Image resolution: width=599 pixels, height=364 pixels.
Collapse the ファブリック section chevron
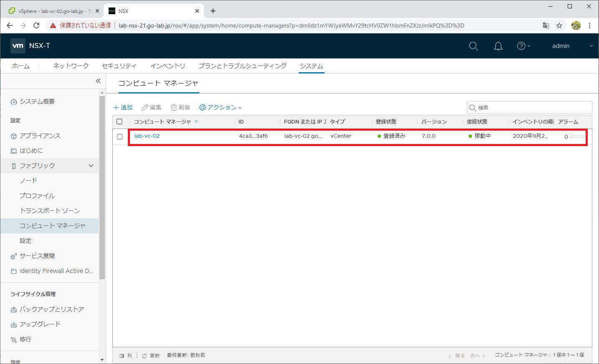pos(91,166)
